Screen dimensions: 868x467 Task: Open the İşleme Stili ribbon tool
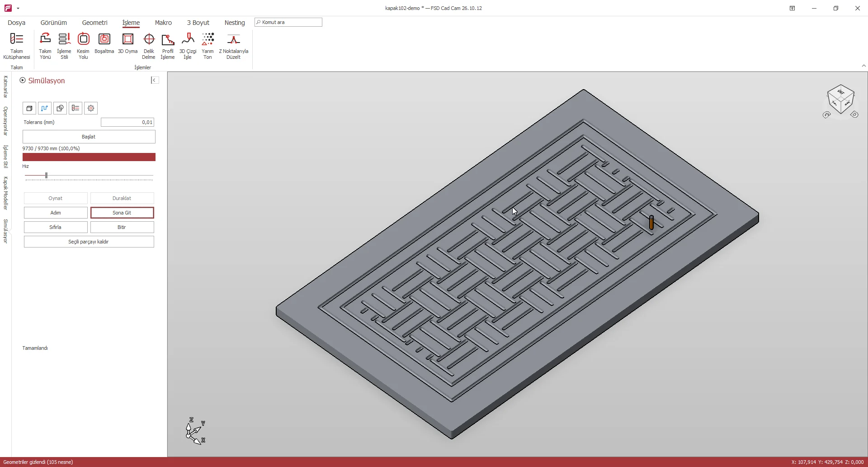tap(64, 46)
